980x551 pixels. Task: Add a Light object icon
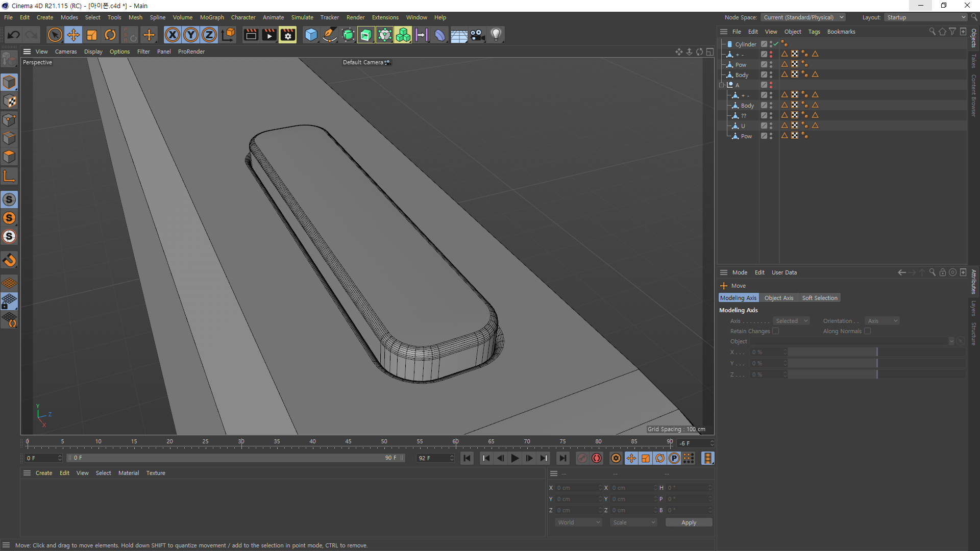click(496, 35)
